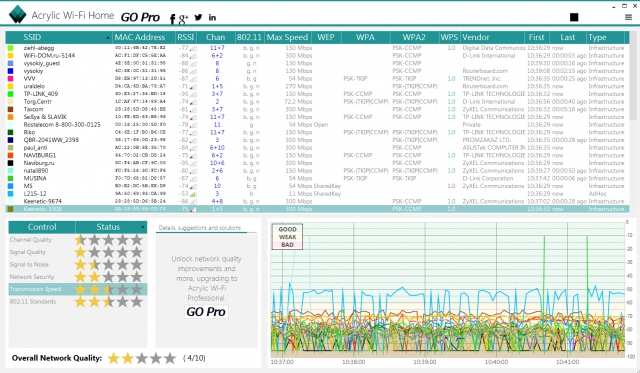This screenshot has height=373, width=640.
Task: Sort the list by RSSI column
Action: click(x=186, y=37)
